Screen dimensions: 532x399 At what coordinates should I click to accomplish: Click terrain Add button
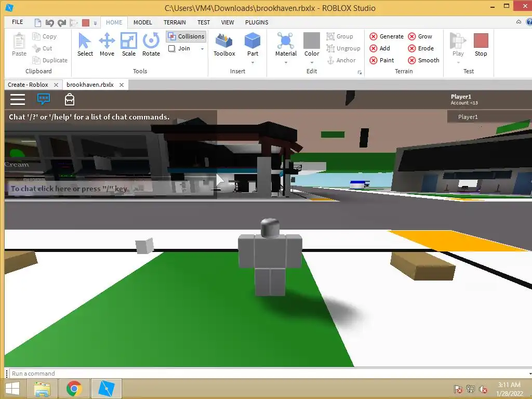click(380, 48)
